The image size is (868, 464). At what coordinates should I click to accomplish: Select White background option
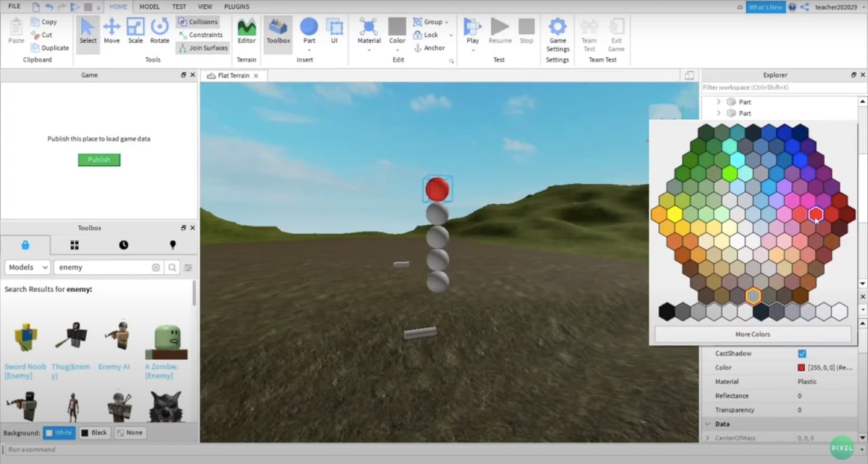[59, 433]
